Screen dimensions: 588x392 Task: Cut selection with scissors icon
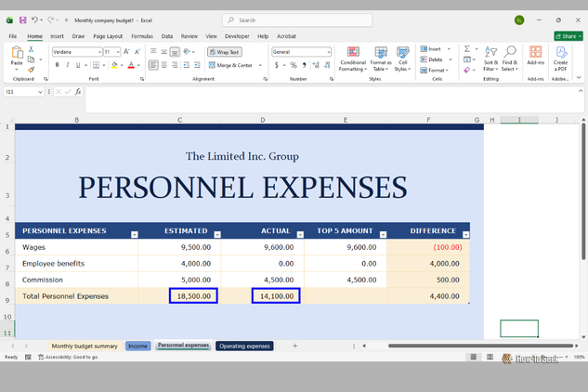coord(32,49)
